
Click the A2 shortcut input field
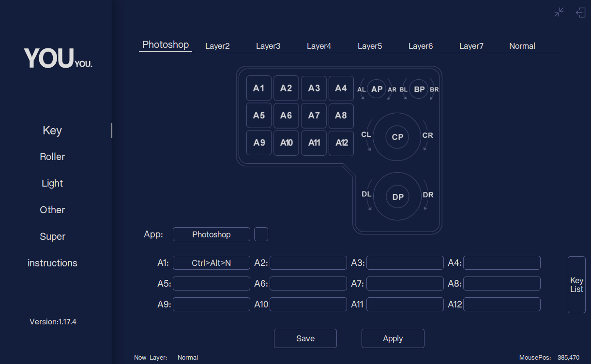point(308,263)
